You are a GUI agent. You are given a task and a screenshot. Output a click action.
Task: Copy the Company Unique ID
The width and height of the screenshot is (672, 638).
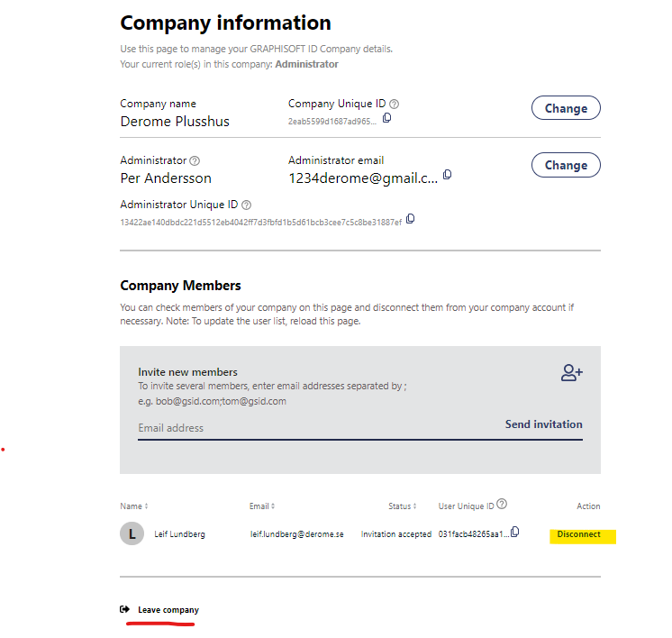(x=387, y=119)
